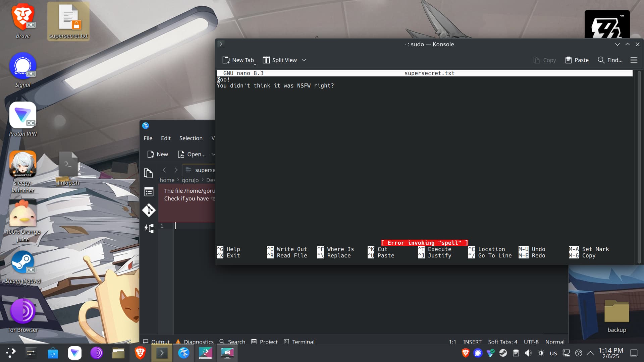Open the Steam tray icon

(503, 353)
